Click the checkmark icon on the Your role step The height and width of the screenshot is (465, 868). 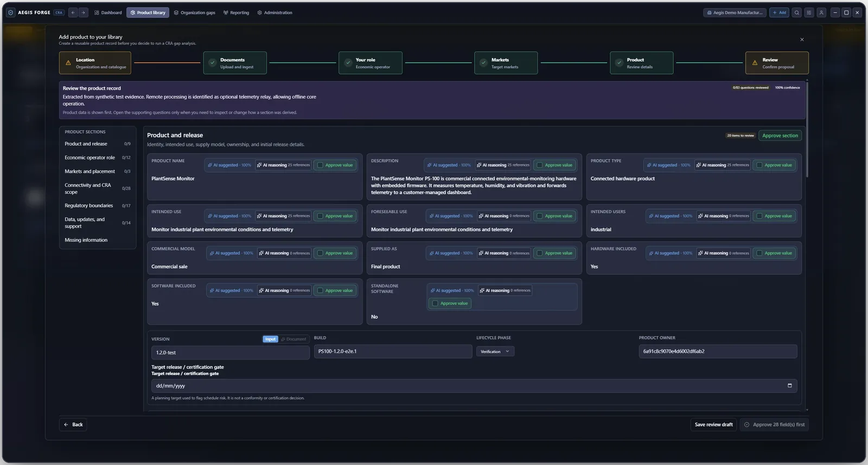348,63
